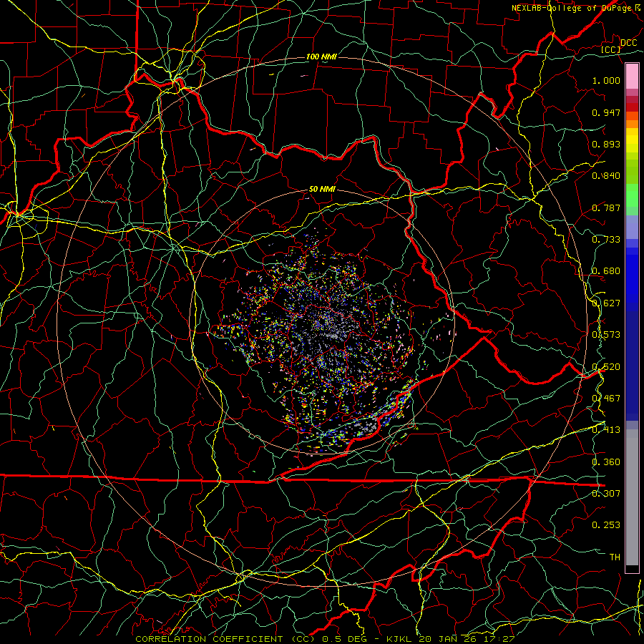
Task: Pick the lavender segment of the color bar
Action: pos(632,227)
